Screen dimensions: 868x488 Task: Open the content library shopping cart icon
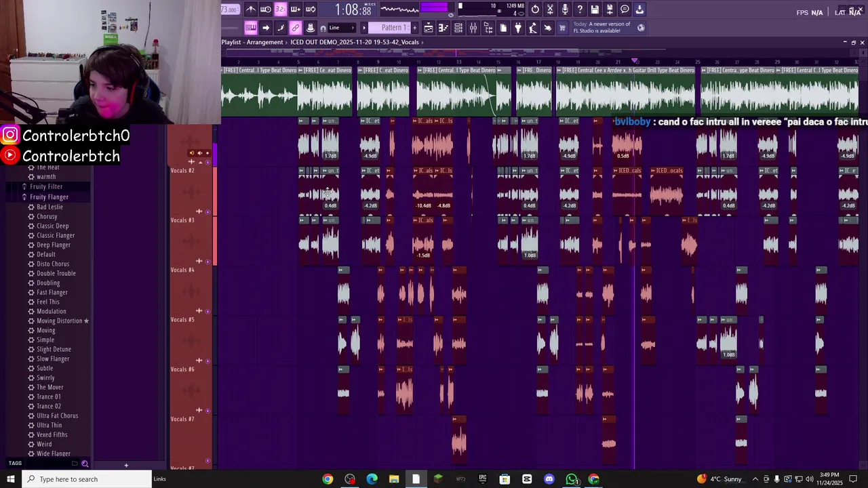563,28
